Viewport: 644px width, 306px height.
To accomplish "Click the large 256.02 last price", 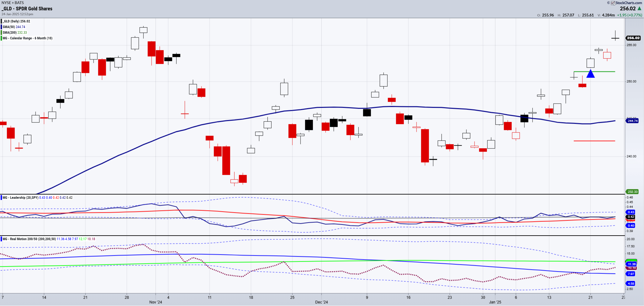I will pos(628,8).
